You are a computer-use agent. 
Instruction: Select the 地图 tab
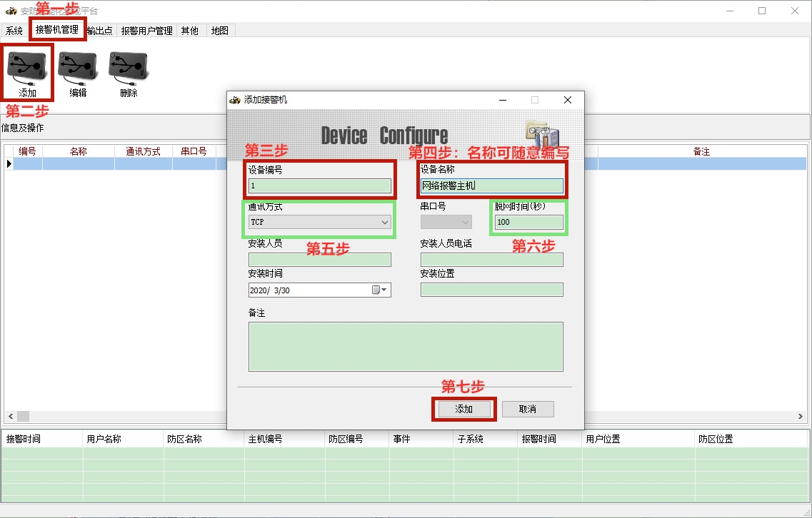click(220, 31)
